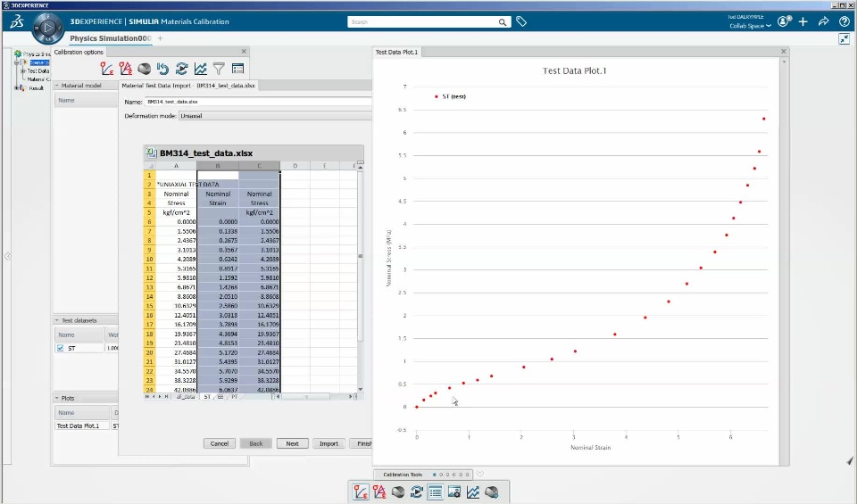Collapse the Material model section
Image resolution: width=857 pixels, height=504 pixels.
click(57, 85)
